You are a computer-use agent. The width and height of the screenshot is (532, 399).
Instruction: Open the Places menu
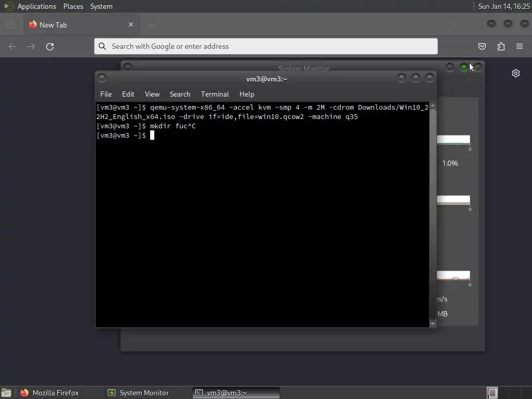click(x=73, y=6)
